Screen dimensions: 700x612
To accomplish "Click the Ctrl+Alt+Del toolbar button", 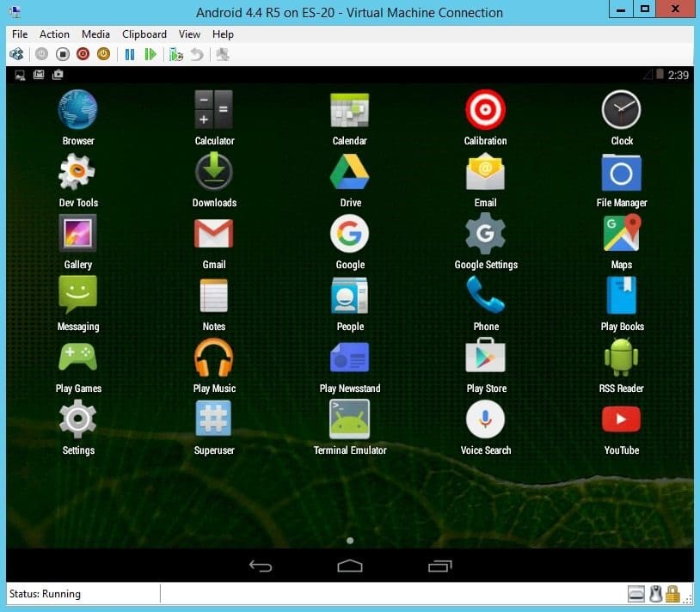I will click(17, 54).
